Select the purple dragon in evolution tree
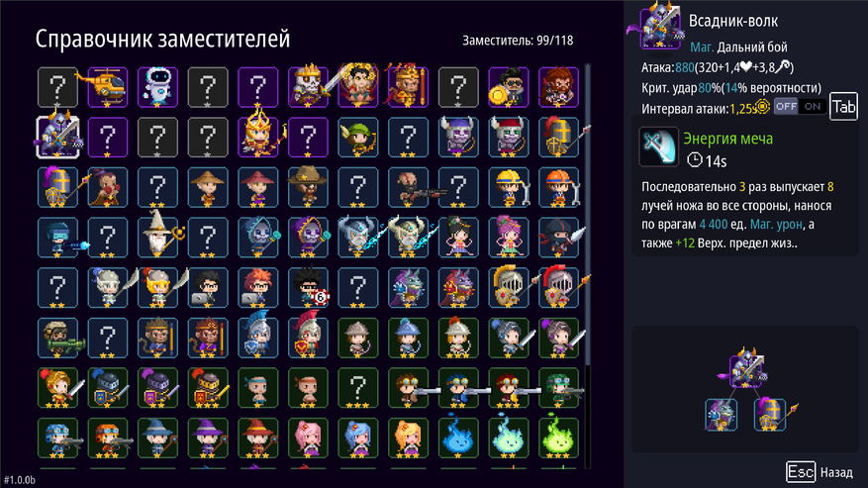Viewport: 868px width, 488px height. (x=721, y=415)
